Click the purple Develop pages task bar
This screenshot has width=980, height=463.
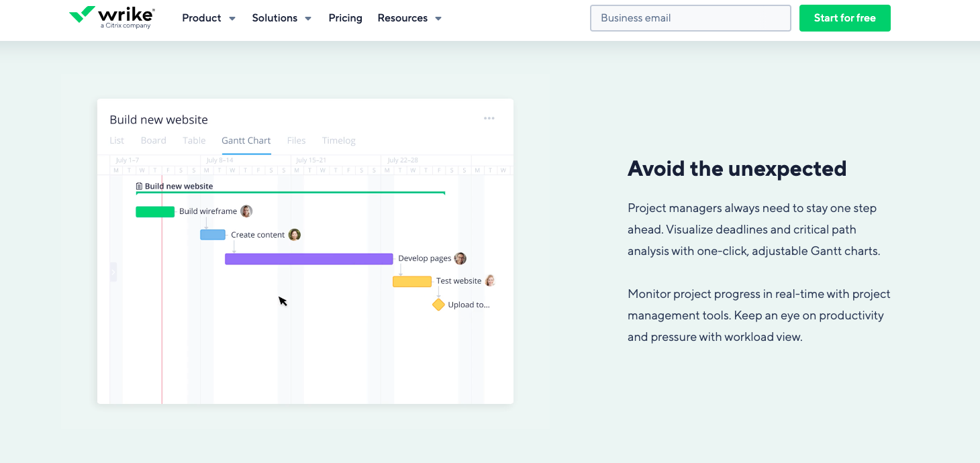pyautogui.click(x=309, y=259)
